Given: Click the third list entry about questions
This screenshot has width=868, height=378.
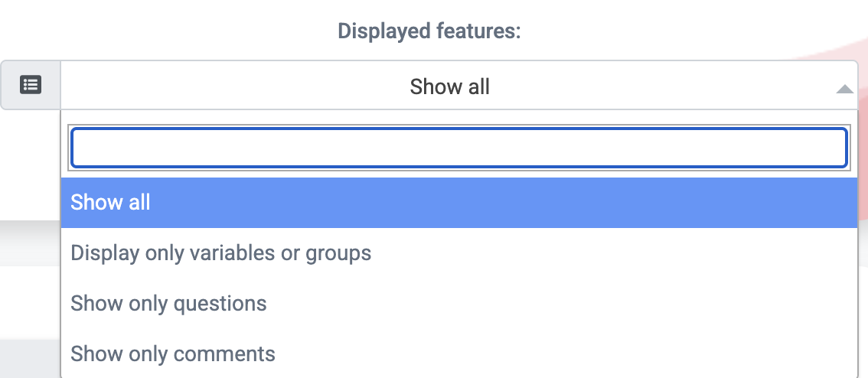Looking at the screenshot, I should [x=459, y=303].
